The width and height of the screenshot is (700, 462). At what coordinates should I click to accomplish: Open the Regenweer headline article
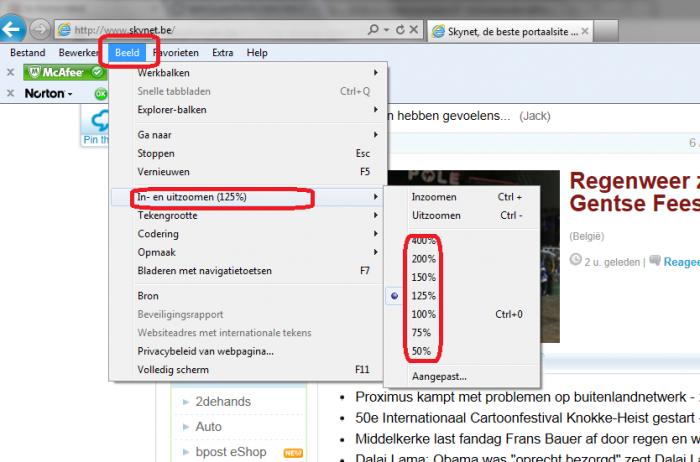pyautogui.click(x=634, y=192)
